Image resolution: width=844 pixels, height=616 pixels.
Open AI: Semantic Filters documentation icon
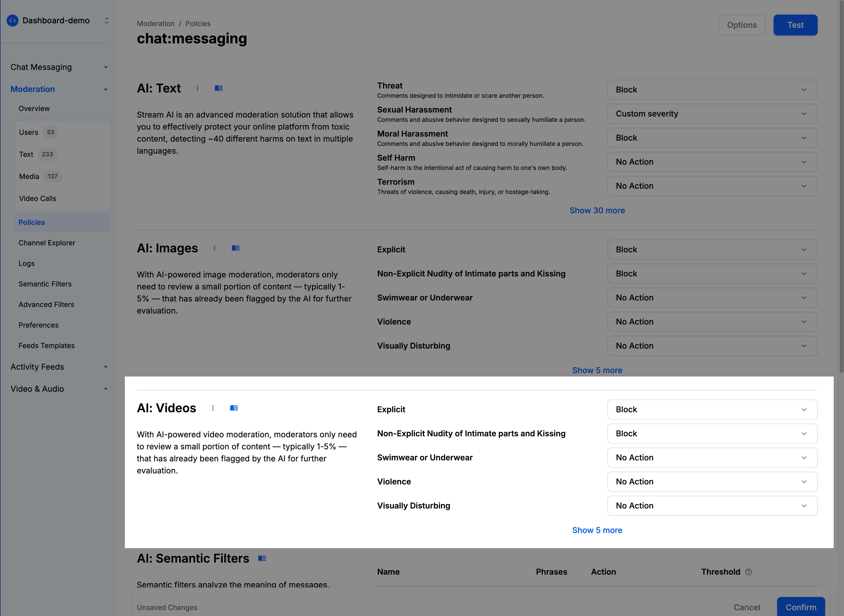pos(262,558)
